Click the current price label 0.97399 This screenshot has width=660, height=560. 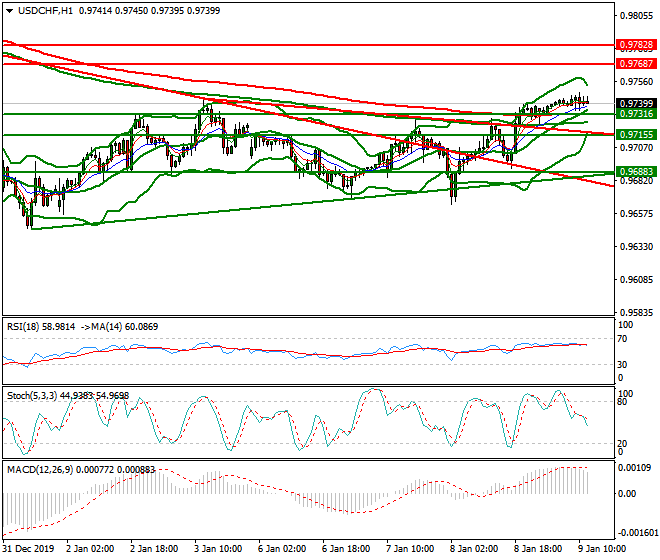(x=636, y=104)
